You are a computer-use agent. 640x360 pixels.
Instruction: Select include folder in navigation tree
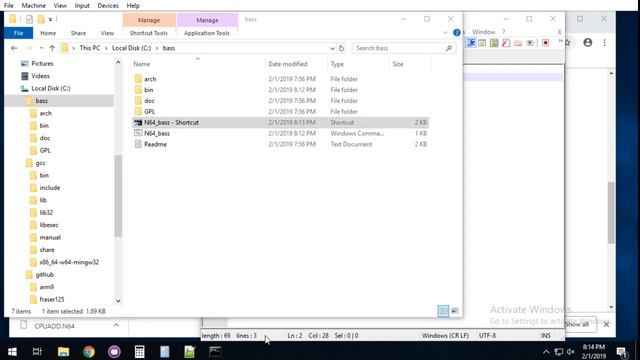coord(50,188)
